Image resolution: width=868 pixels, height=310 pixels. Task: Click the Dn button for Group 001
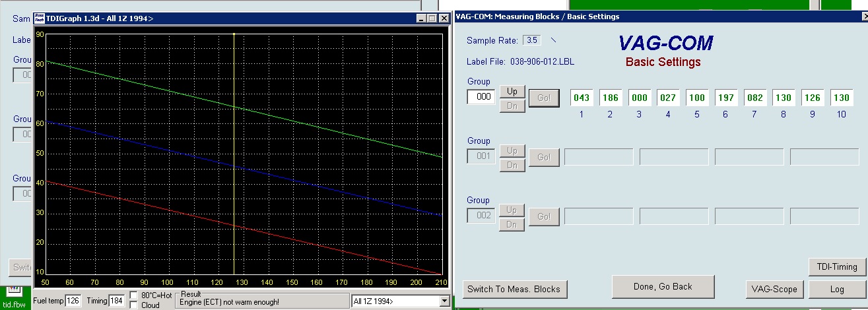pyautogui.click(x=512, y=164)
